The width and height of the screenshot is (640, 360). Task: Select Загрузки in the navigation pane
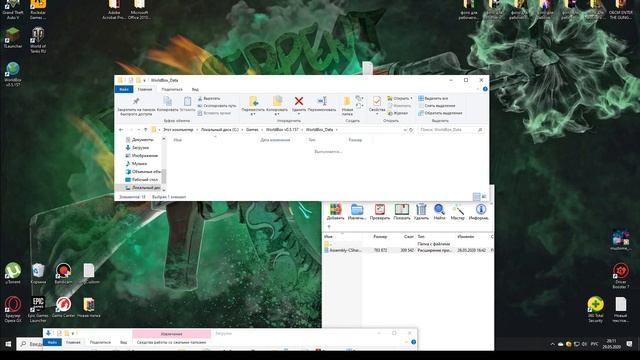coord(137,148)
